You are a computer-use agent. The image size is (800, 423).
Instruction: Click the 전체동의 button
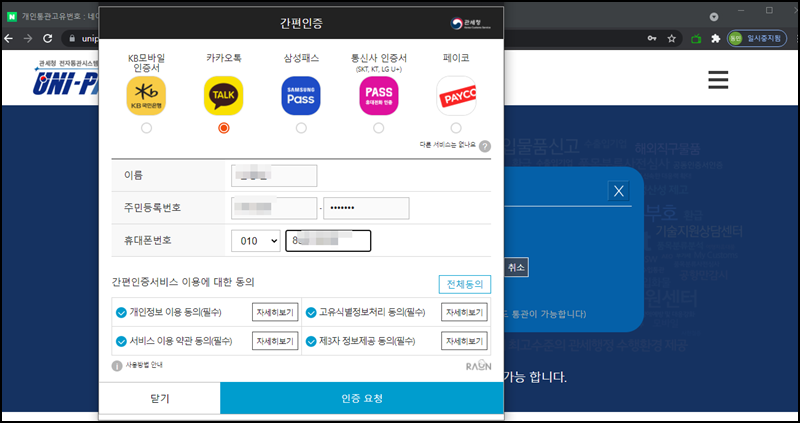point(465,284)
